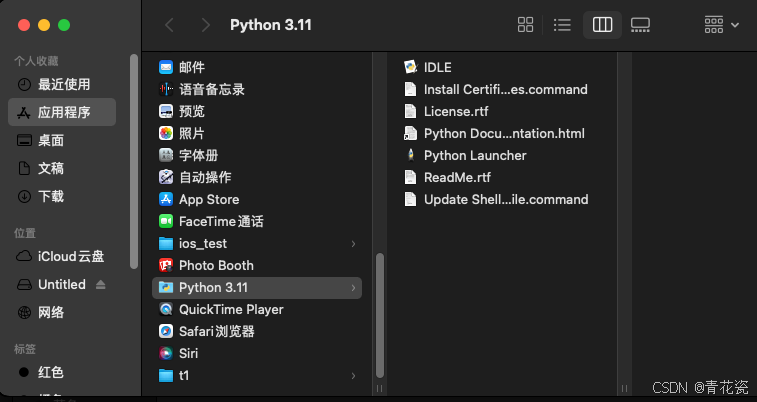Viewport: 757px width, 402px height.
Task: Click the IDLE app icon
Action: coord(410,67)
